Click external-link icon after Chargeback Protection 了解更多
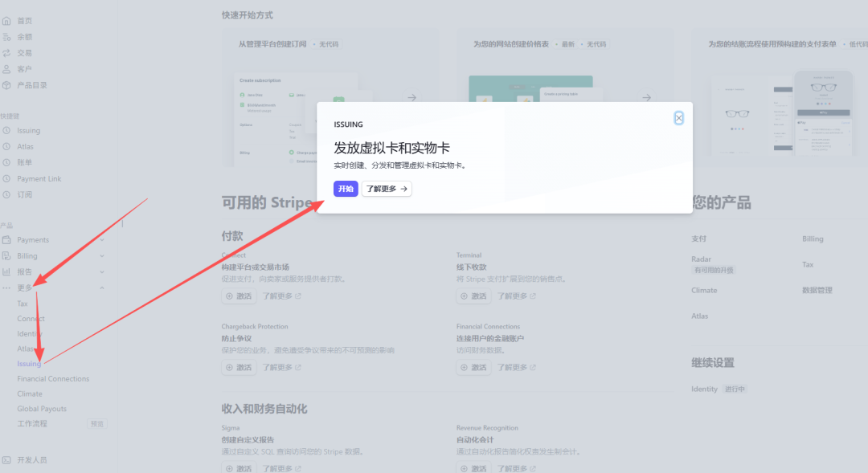Viewport: 868px width, 473px height. 298,367
